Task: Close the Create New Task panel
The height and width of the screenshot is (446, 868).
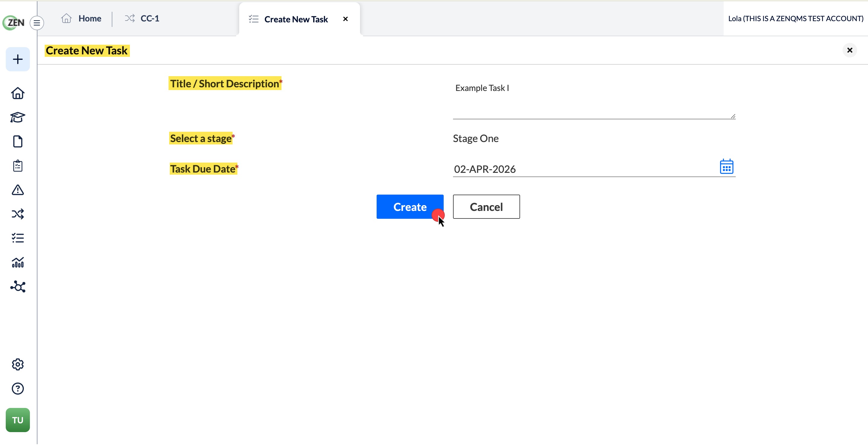Action: (850, 50)
